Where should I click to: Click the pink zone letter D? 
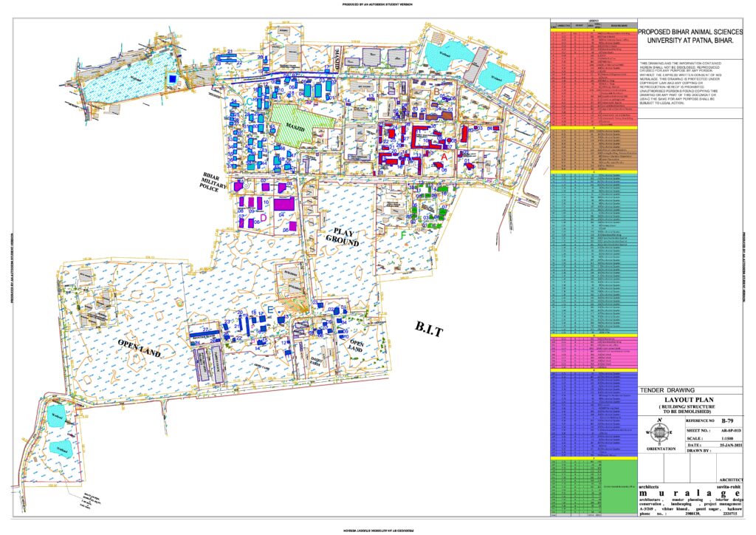click(262, 218)
